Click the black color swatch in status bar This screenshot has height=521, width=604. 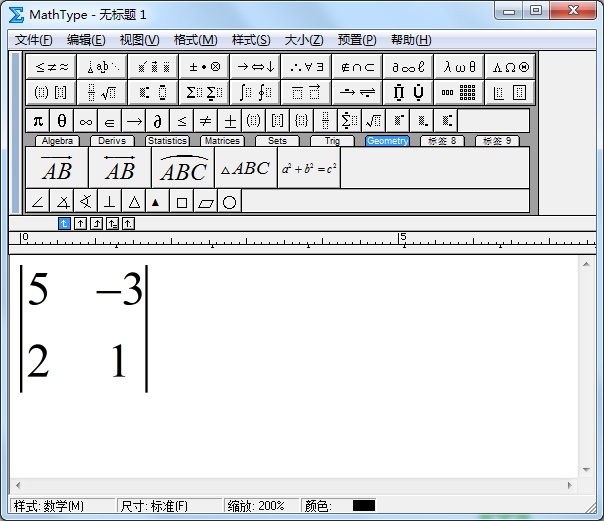364,506
